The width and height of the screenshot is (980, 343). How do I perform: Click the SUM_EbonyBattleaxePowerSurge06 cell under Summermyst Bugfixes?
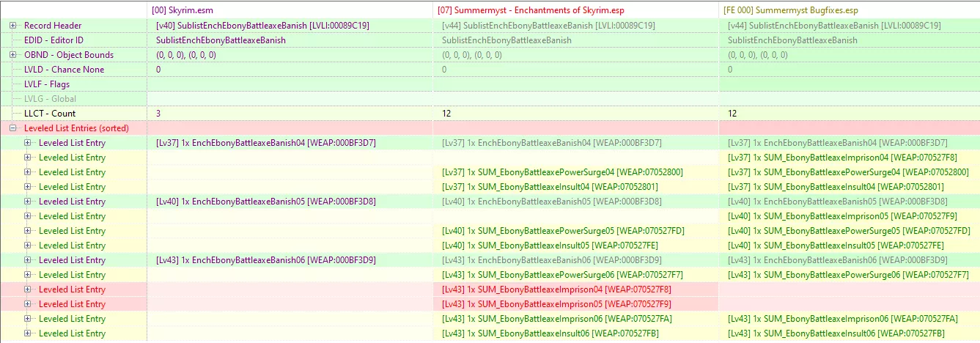click(x=849, y=275)
